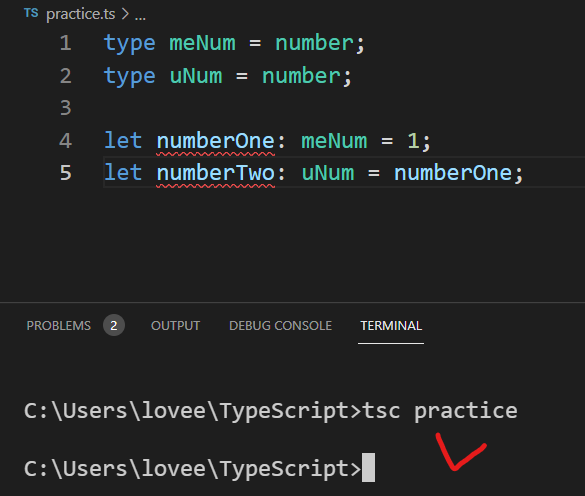This screenshot has height=496, width=585.
Task: Click the problems count badge 2
Action: pos(114,325)
